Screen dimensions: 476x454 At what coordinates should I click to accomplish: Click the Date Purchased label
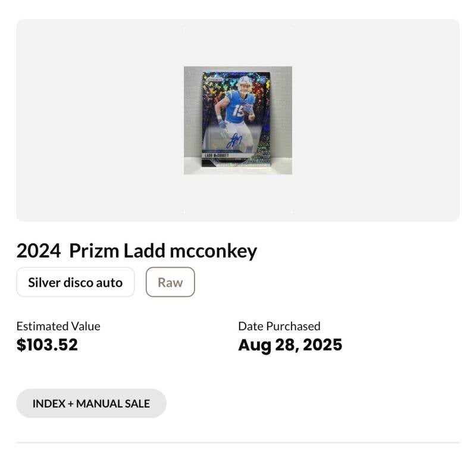pyautogui.click(x=279, y=326)
